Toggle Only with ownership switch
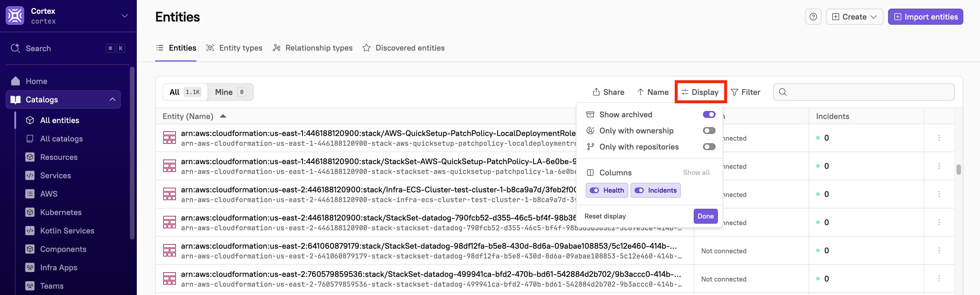 709,131
